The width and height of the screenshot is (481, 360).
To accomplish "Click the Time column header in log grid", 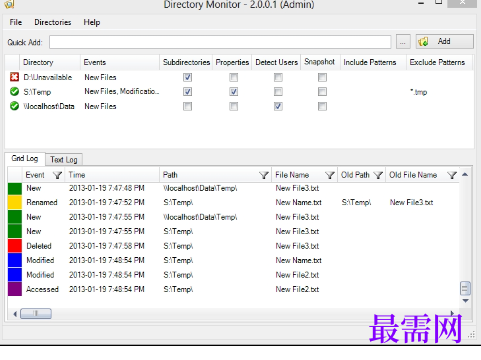I will 113,175.
